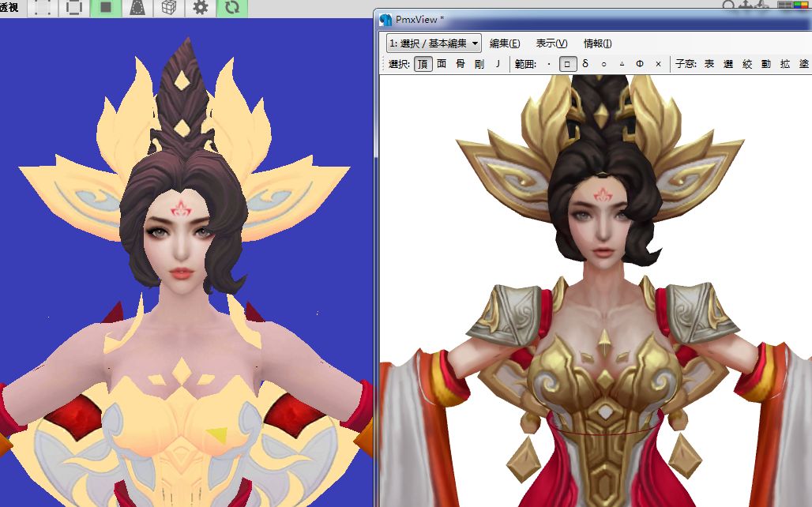Image resolution: width=812 pixels, height=507 pixels.
Task: Open the 選 sub-window button
Action: pos(728,64)
